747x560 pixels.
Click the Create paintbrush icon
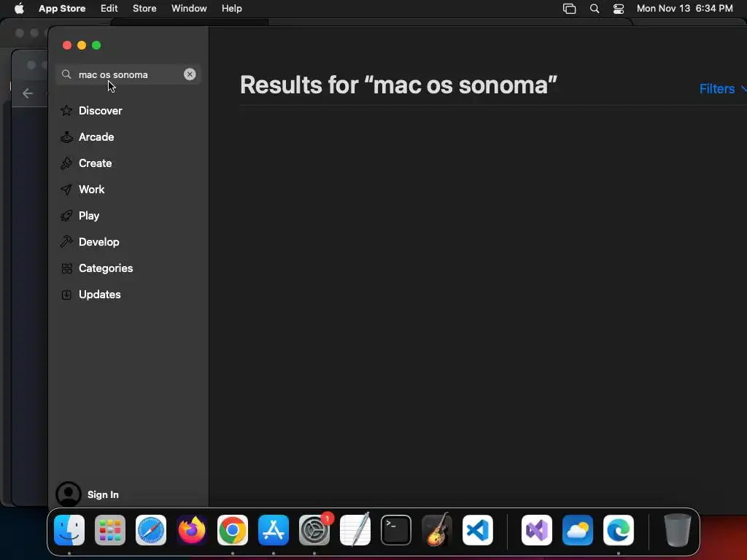[x=66, y=163]
